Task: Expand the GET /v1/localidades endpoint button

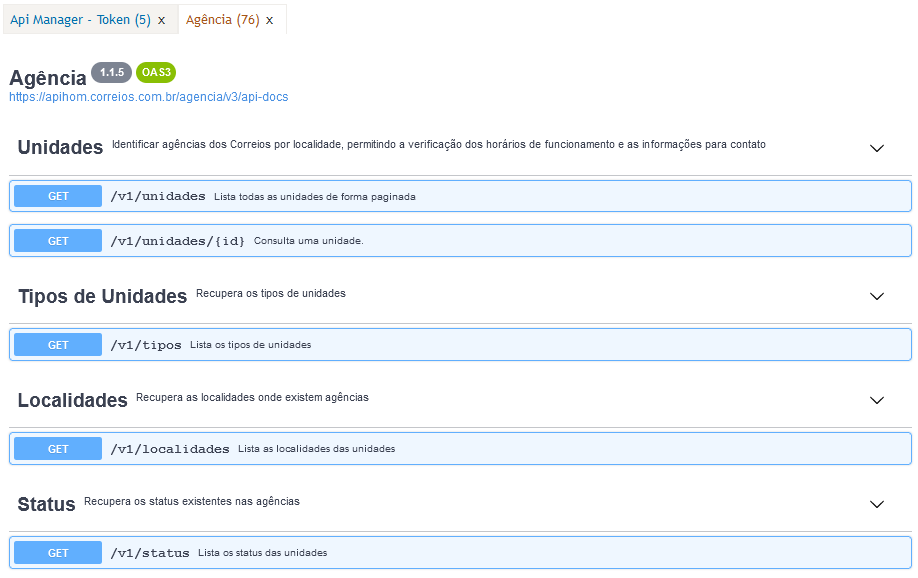Action: pyautogui.click(x=58, y=449)
